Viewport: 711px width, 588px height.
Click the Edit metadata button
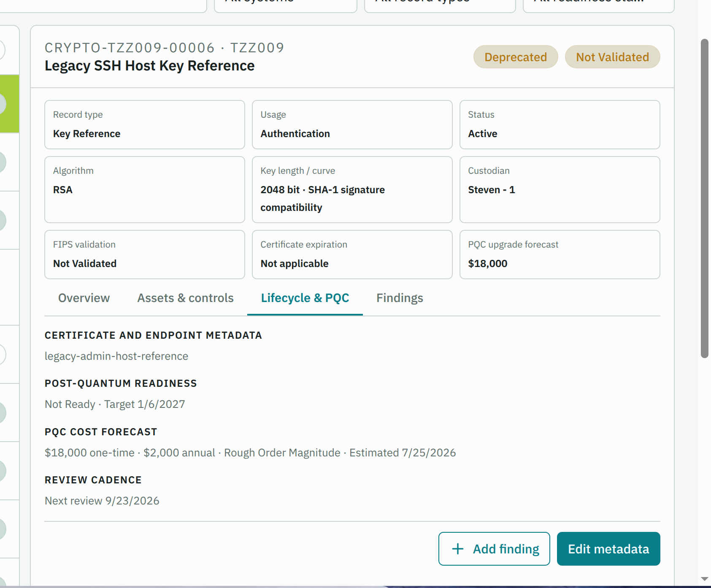coord(608,549)
